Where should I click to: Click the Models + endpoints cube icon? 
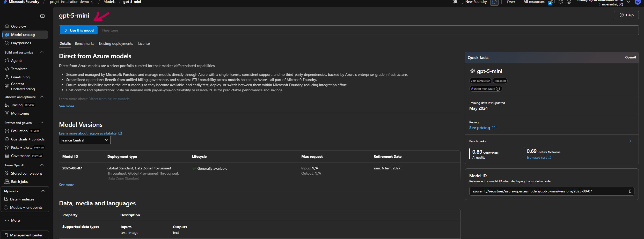[x=6, y=207]
